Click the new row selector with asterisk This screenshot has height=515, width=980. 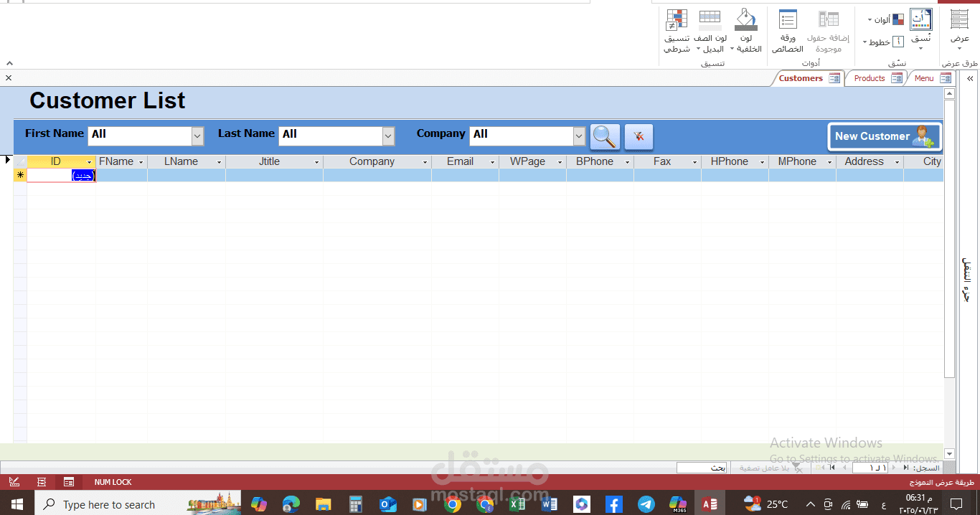pyautogui.click(x=20, y=176)
